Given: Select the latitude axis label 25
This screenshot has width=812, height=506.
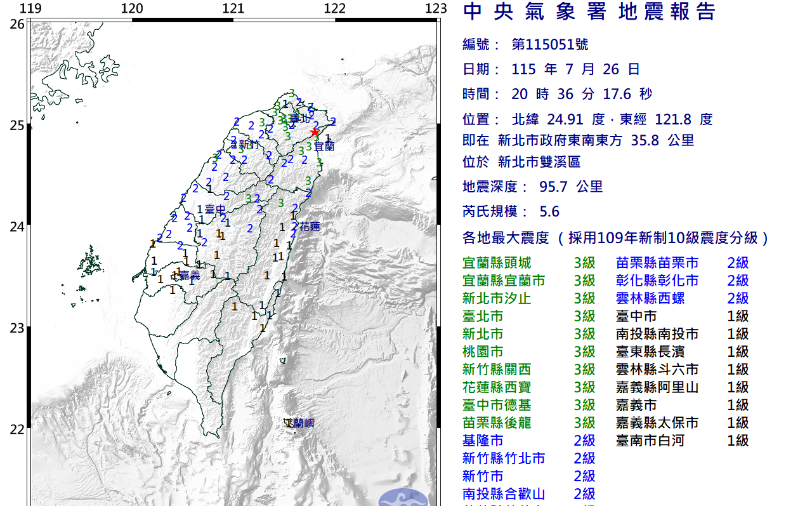Looking at the screenshot, I should pos(17,126).
